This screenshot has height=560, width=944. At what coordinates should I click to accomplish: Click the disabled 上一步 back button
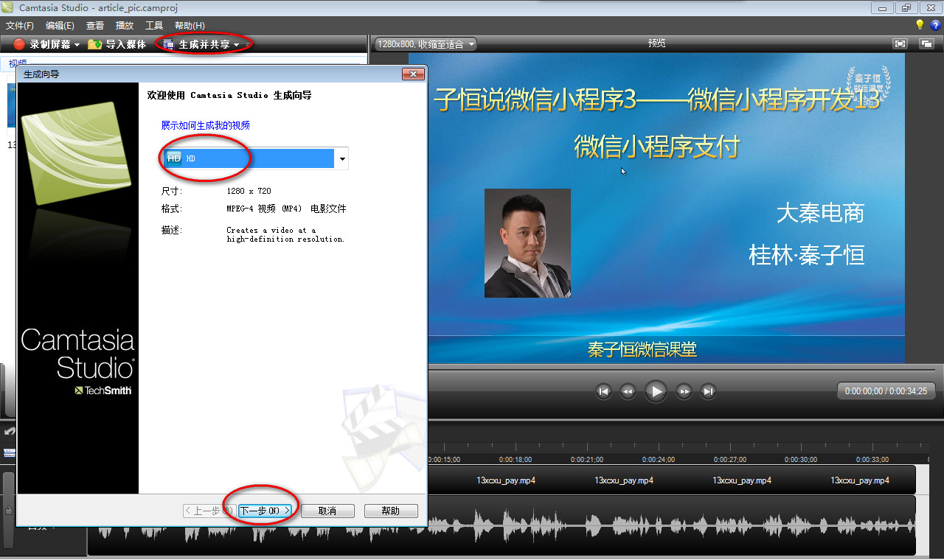point(209,511)
